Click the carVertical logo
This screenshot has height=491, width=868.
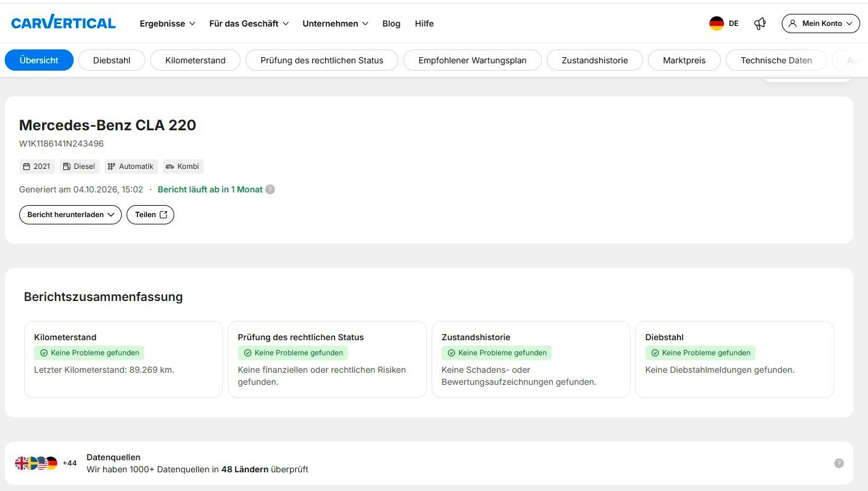pos(63,23)
